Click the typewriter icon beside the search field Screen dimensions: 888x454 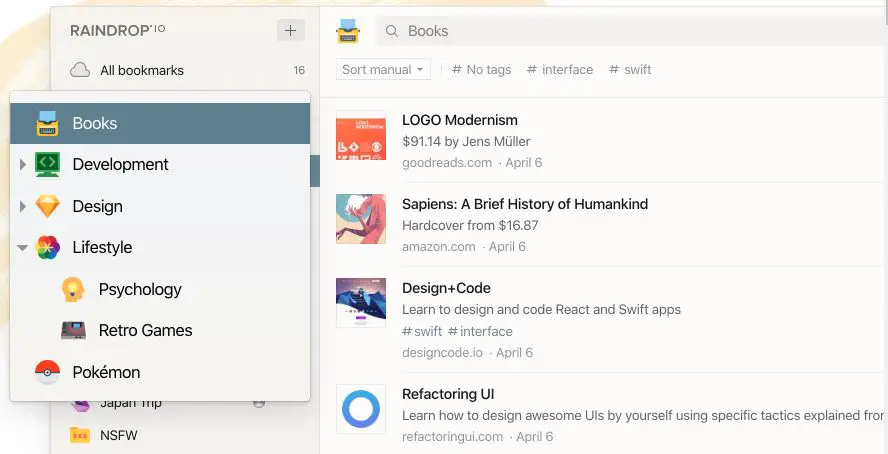(348, 31)
